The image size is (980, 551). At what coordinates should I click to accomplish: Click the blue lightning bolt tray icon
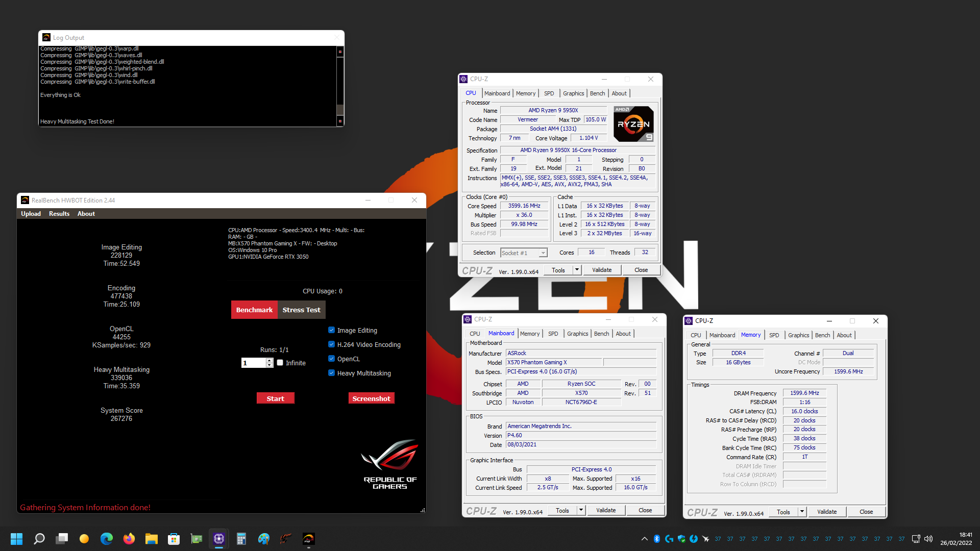coord(694,539)
